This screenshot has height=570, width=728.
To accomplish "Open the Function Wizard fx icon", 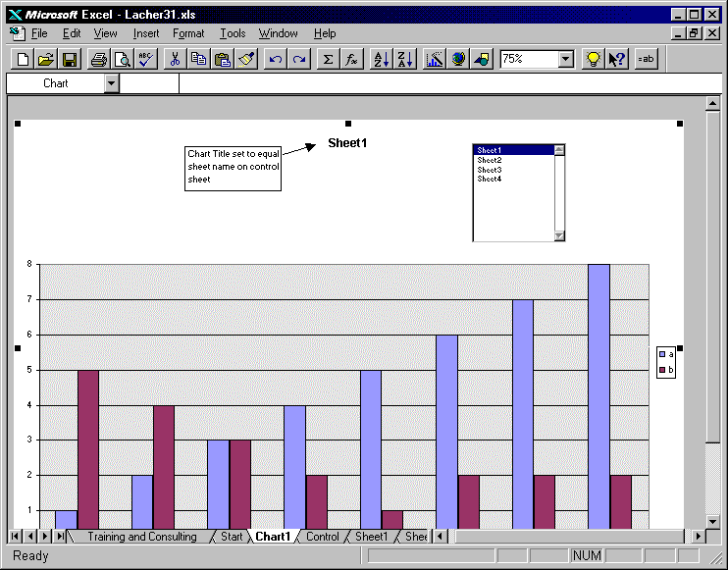I will [352, 60].
